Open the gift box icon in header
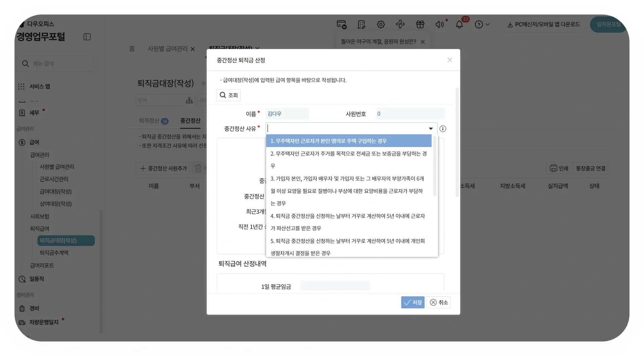The height and width of the screenshot is (356, 644). [x=420, y=24]
